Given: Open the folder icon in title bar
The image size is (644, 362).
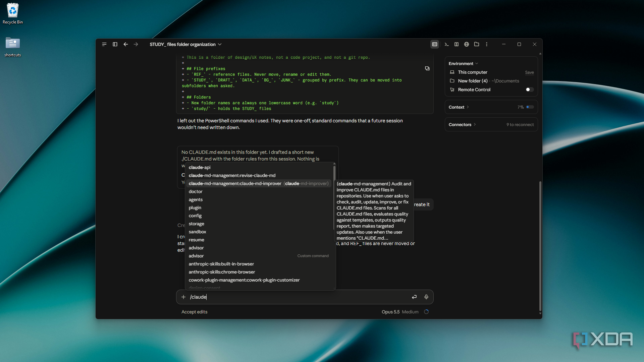Looking at the screenshot, I should tap(477, 44).
